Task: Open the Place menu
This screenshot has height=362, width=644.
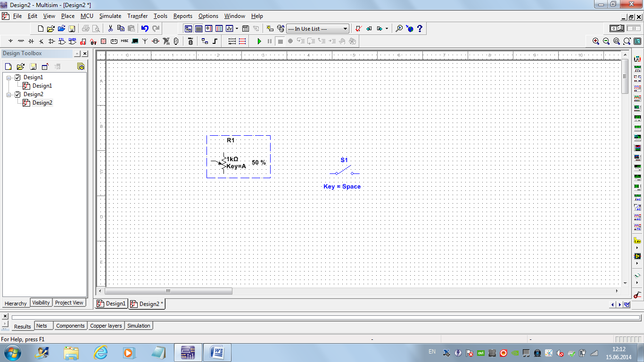Action: tap(68, 16)
